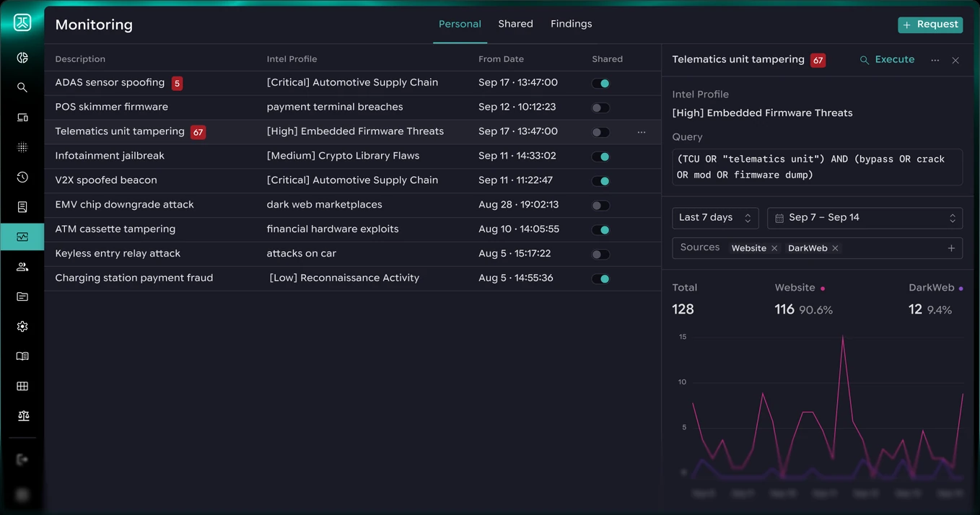Open the settings gear icon in sidebar
This screenshot has height=515, width=980.
tap(22, 327)
